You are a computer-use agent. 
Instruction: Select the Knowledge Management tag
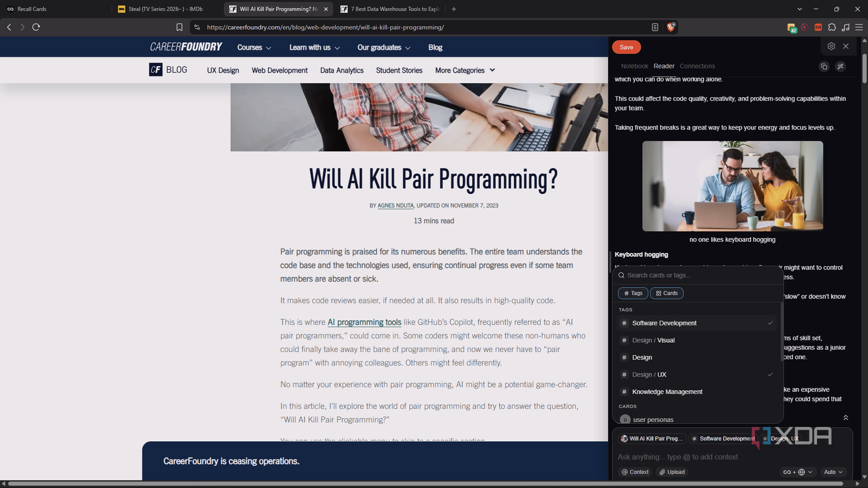(x=697, y=392)
